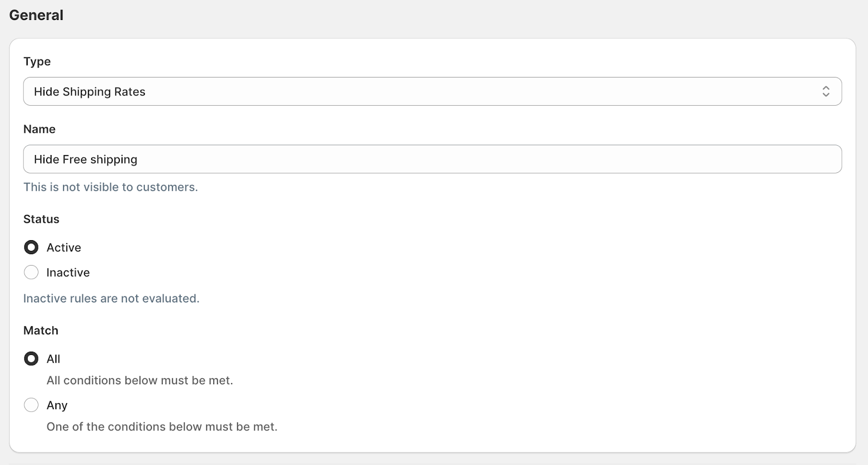This screenshot has width=868, height=465.
Task: Select the All match radio circle
Action: [x=31, y=359]
